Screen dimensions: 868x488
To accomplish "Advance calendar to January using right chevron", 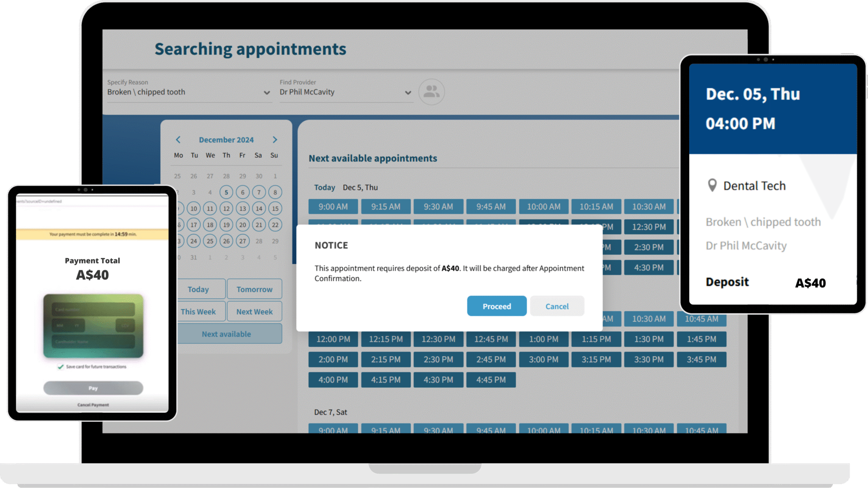I will coord(275,139).
